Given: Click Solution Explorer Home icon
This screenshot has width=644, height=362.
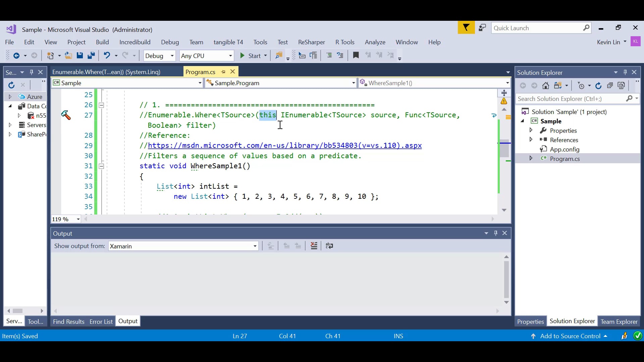Looking at the screenshot, I should coord(546,86).
